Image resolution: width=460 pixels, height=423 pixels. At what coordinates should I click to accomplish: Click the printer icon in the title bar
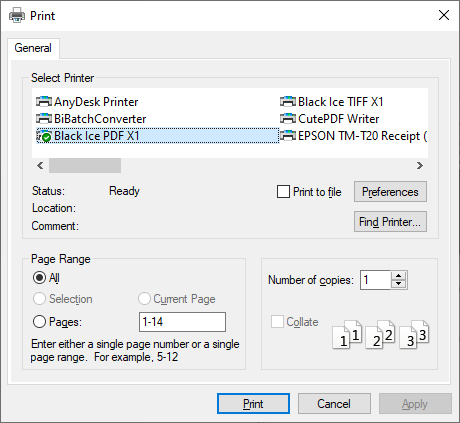pyautogui.click(x=17, y=15)
